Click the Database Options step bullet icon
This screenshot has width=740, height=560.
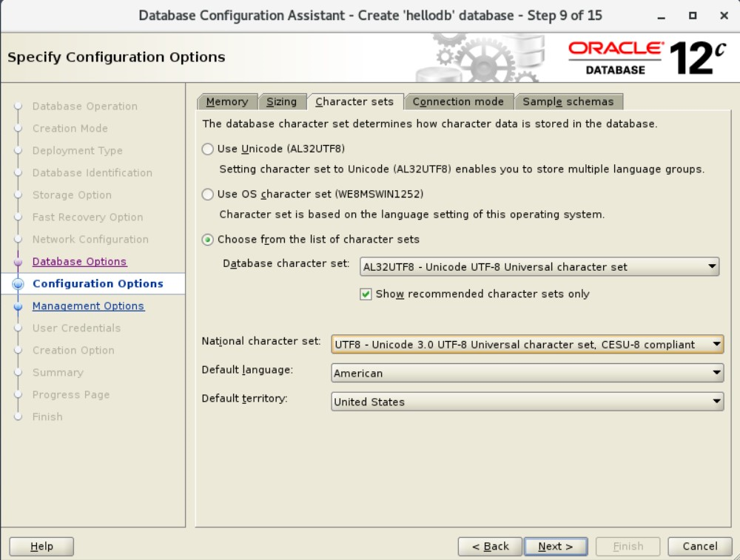18,262
